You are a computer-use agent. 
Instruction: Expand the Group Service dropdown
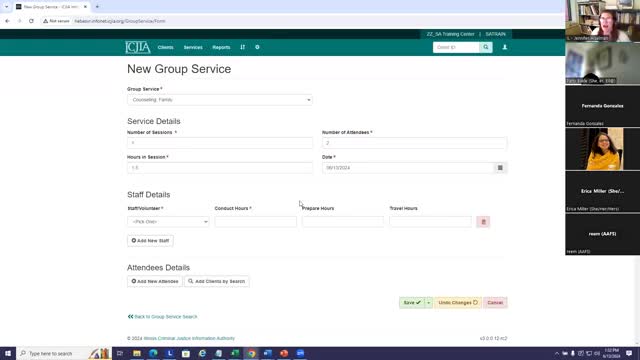pos(220,100)
